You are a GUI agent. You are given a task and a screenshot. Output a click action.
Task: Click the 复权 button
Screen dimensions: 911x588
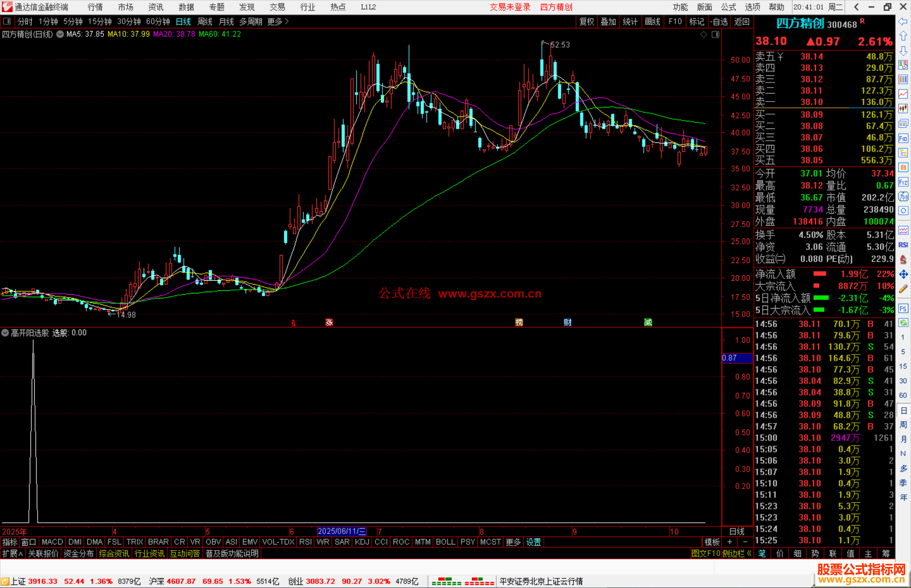[x=586, y=21]
